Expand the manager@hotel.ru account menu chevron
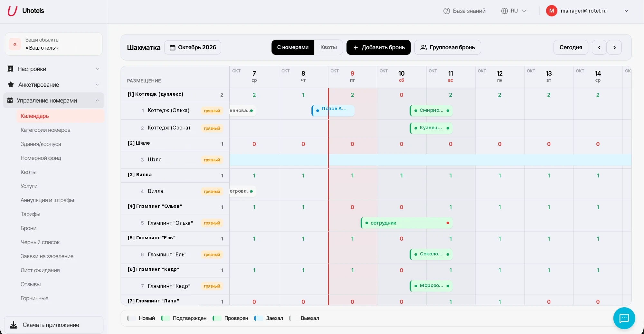The image size is (644, 334). tap(626, 11)
